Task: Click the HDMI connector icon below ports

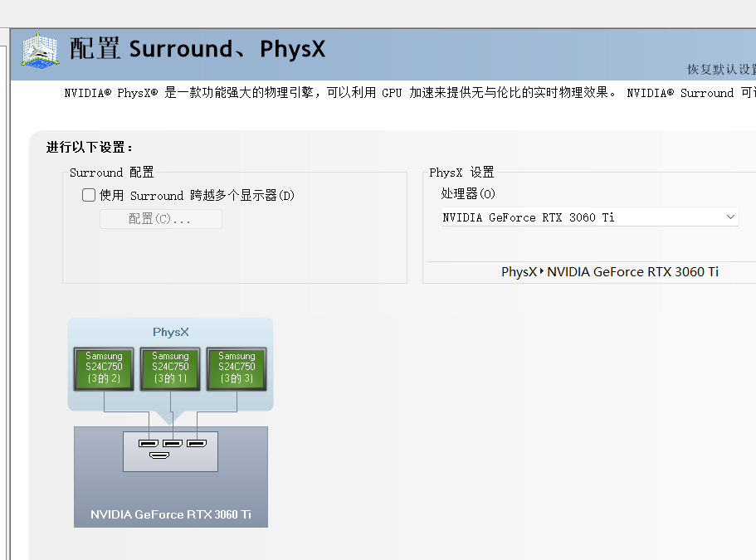Action: (159, 455)
